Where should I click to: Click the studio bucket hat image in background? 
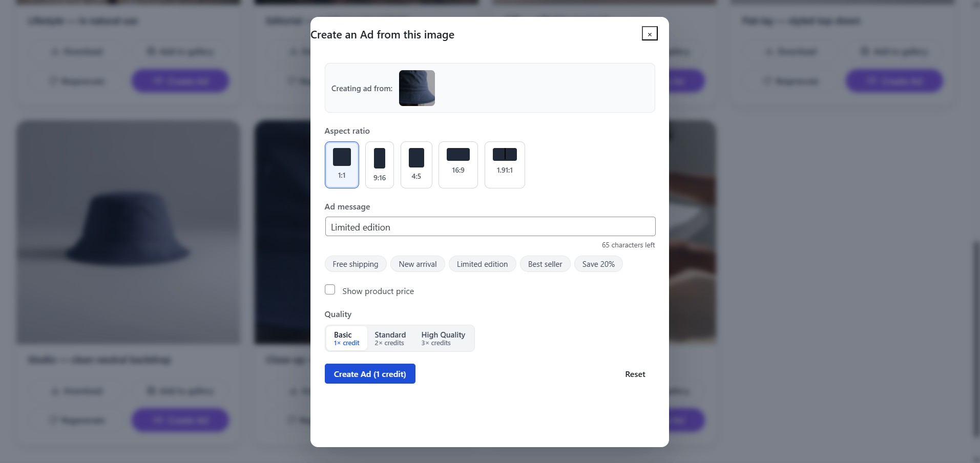click(128, 233)
